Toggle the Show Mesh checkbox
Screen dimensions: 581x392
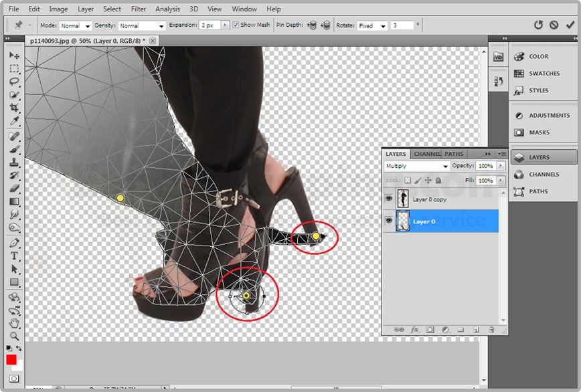click(236, 25)
